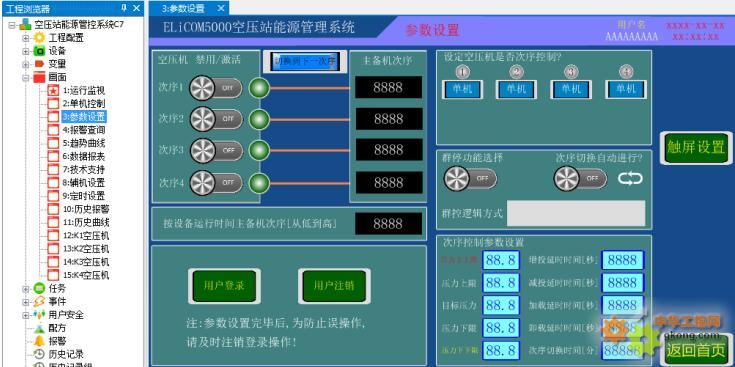
Task: Click the page icon beside 2:单机控制
Action: coord(53,103)
